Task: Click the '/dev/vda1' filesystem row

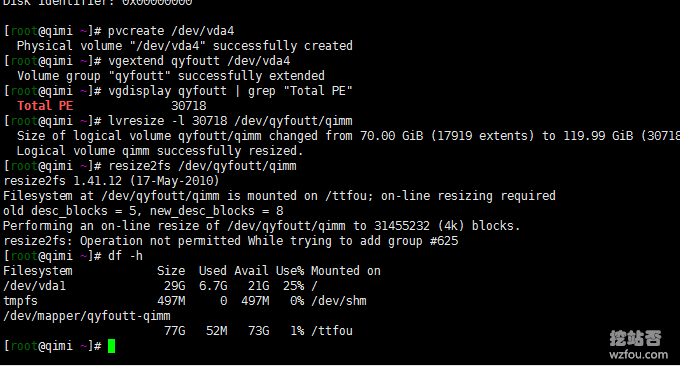Action: click(x=160, y=286)
